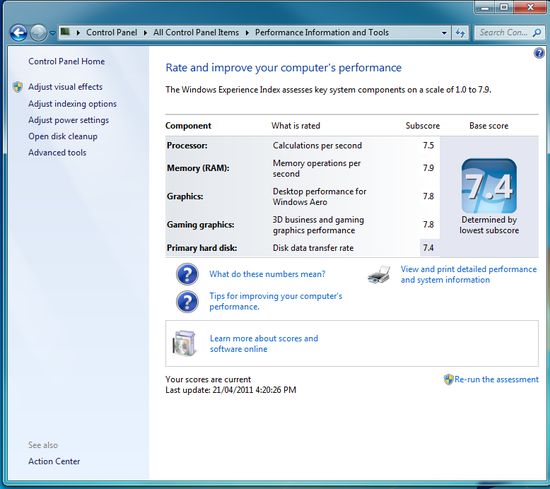The image size is (550, 489).
Task: Expand the root breadcrumb arrow before Control Panel
Action: click(x=78, y=33)
